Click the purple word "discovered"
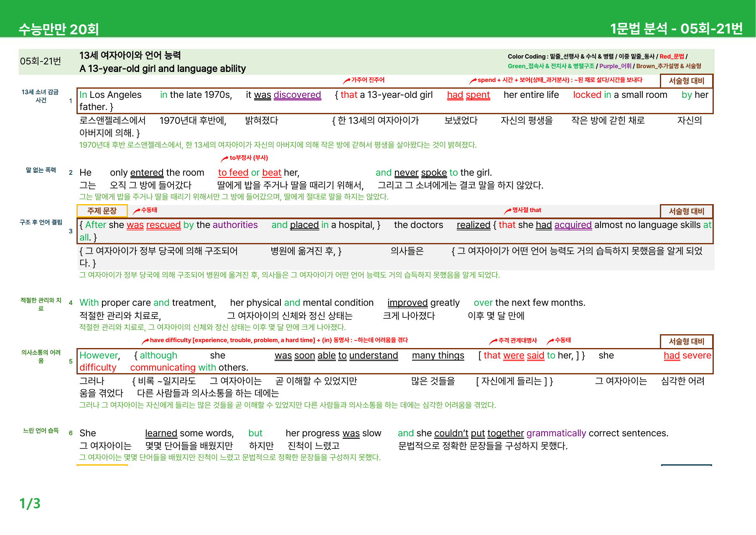Image resolution: width=756 pixels, height=535 pixels. [x=297, y=95]
